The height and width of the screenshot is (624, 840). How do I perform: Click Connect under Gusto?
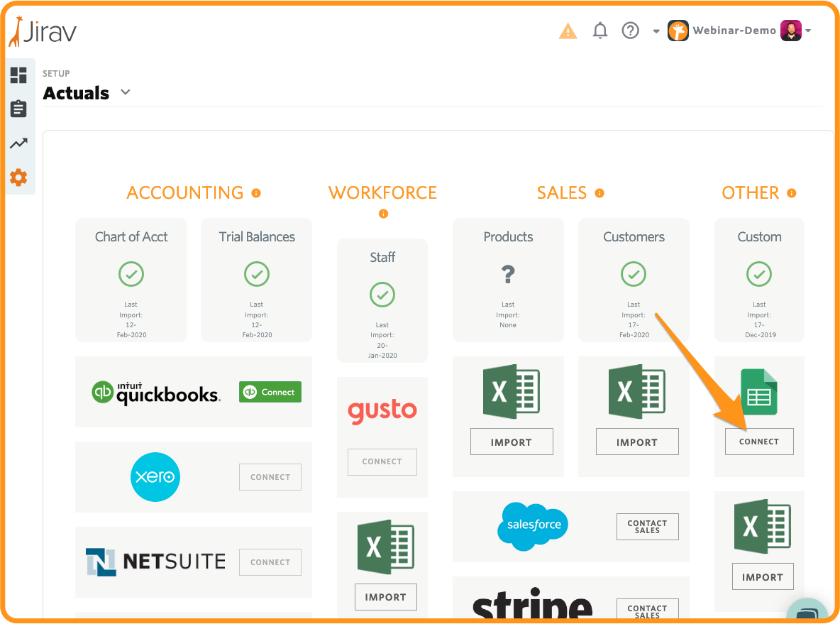click(x=382, y=461)
